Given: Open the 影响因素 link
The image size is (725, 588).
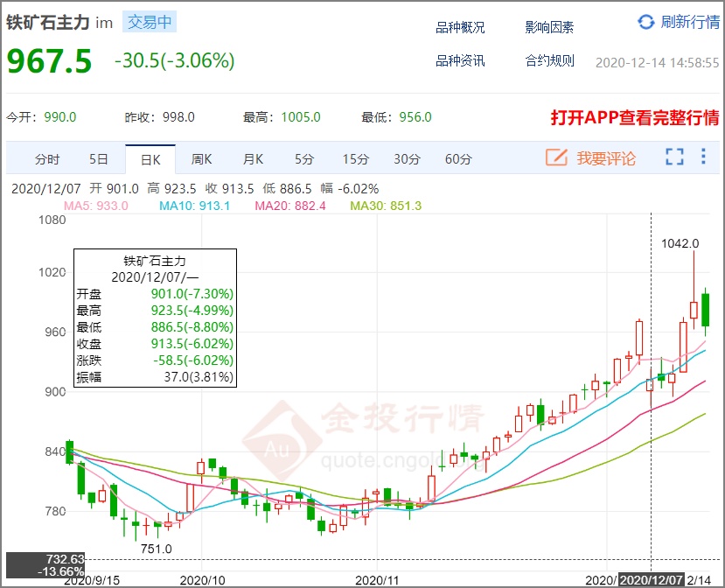Looking at the screenshot, I should (549, 27).
